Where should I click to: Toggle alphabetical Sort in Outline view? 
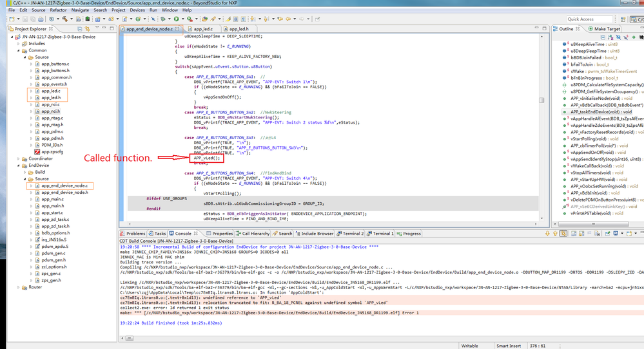click(610, 37)
